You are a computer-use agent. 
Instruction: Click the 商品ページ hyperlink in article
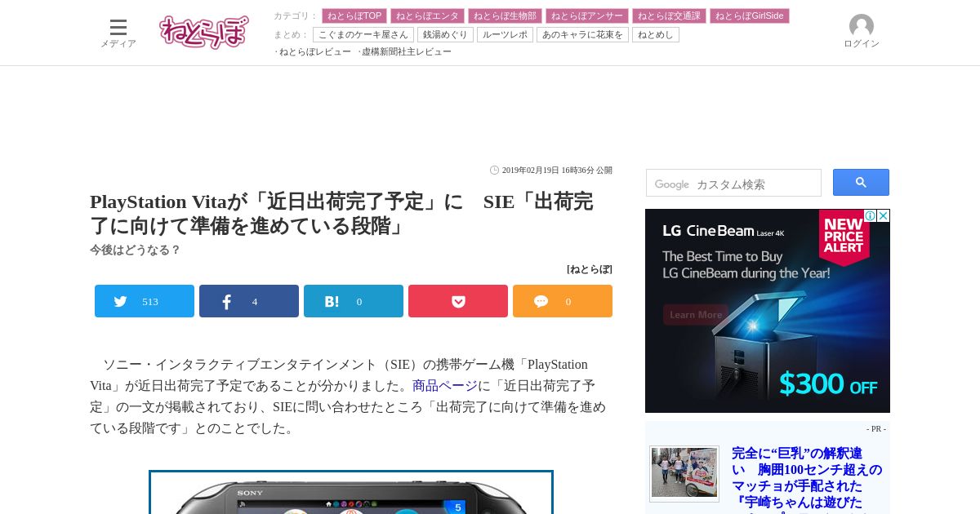click(445, 386)
